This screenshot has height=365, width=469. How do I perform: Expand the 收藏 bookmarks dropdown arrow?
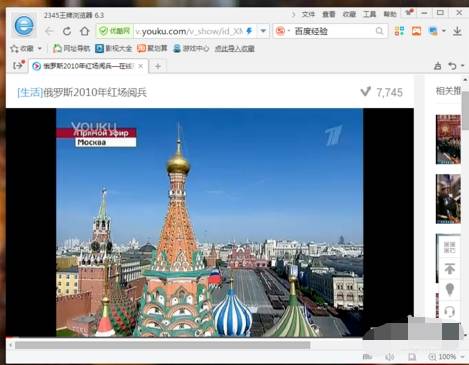[40, 49]
